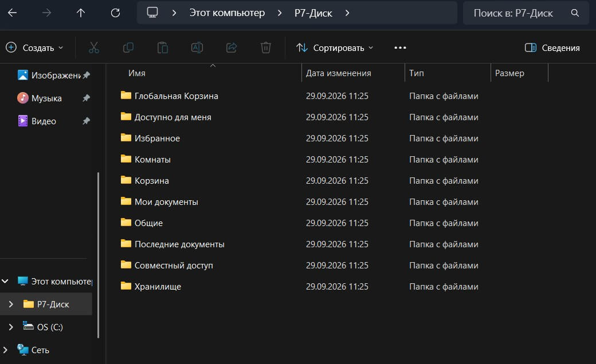Click the Совместный доступ folder icon
596x364 pixels.
pos(126,265)
